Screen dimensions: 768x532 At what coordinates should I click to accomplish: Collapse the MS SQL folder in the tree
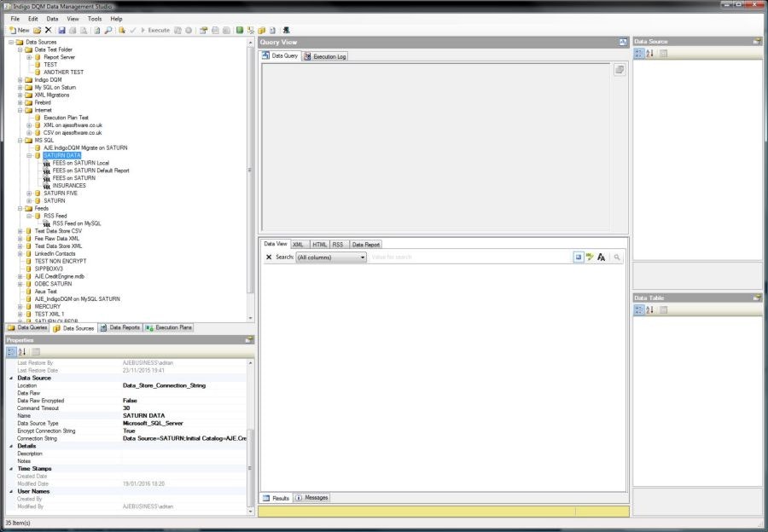click(21, 139)
